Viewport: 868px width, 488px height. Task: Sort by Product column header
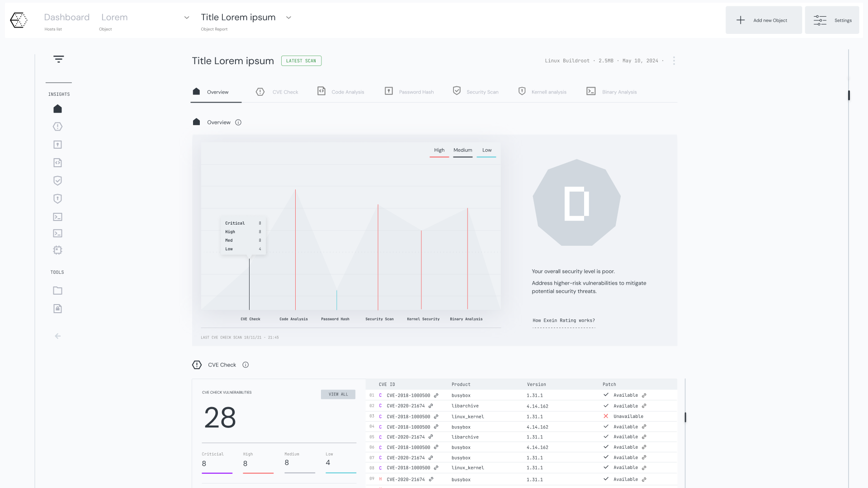click(461, 385)
